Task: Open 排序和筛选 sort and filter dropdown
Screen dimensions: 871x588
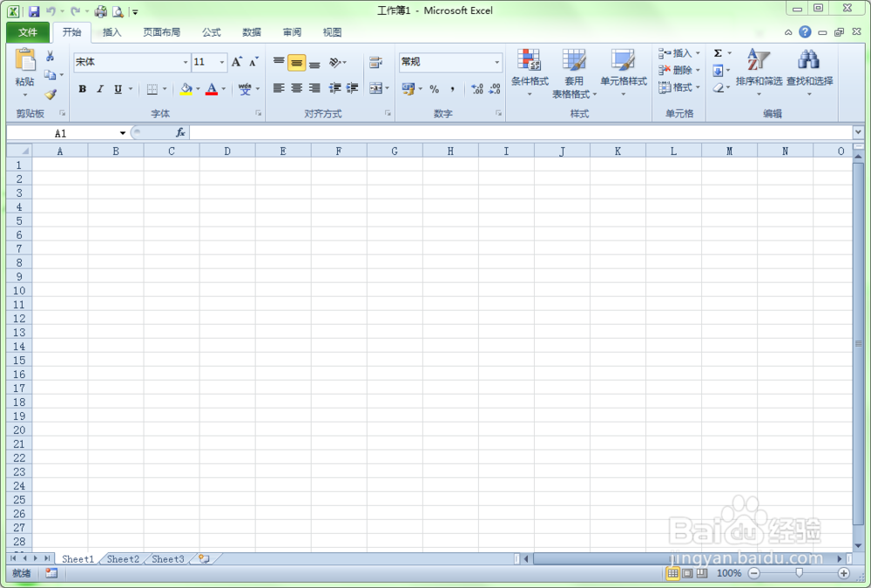Action: (759, 72)
